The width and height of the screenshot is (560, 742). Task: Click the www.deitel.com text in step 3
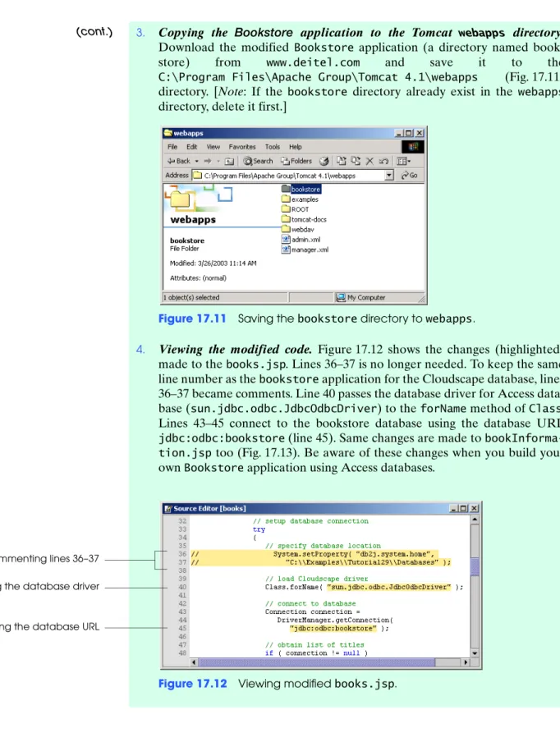tap(313, 62)
